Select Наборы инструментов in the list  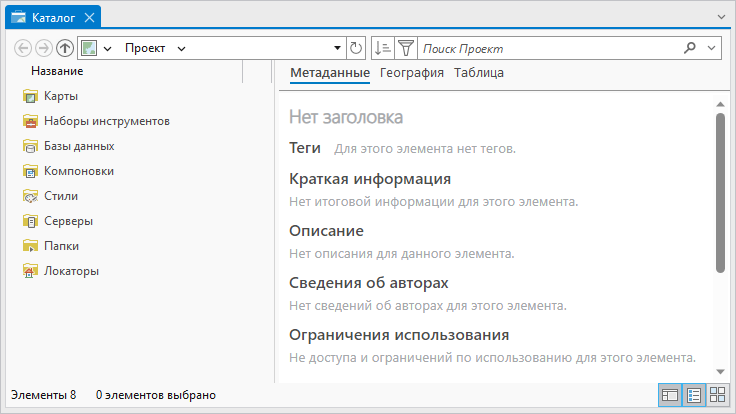click(106, 121)
